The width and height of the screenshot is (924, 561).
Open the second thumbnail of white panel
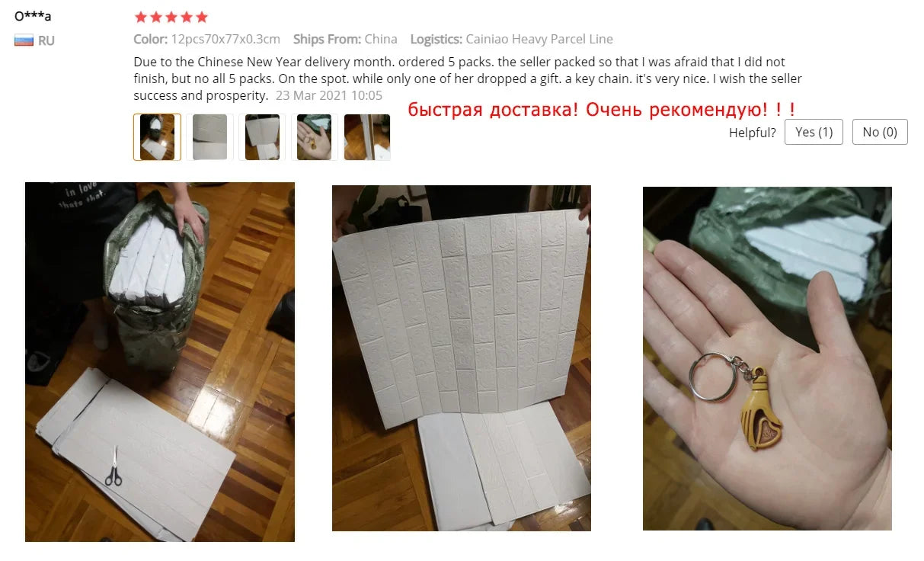pos(209,137)
